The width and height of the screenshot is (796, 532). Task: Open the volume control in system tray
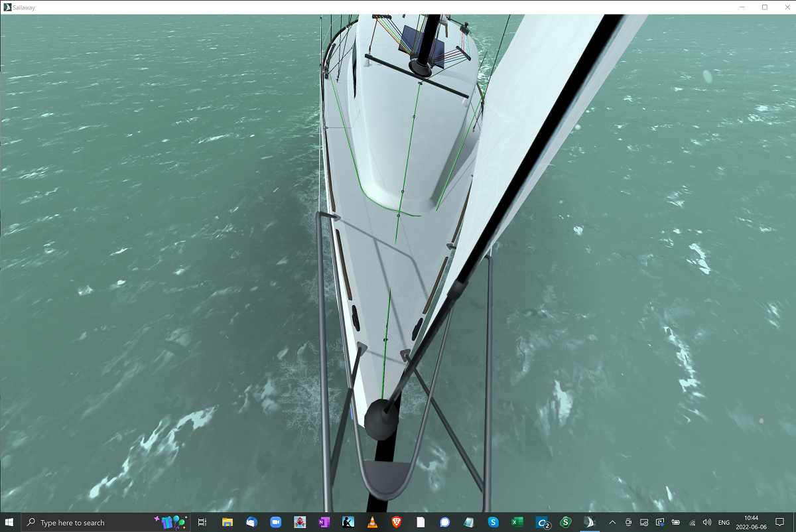(x=707, y=522)
